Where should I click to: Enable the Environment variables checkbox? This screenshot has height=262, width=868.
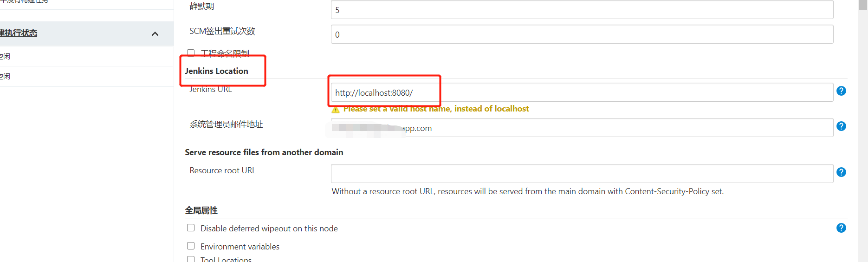pos(191,246)
